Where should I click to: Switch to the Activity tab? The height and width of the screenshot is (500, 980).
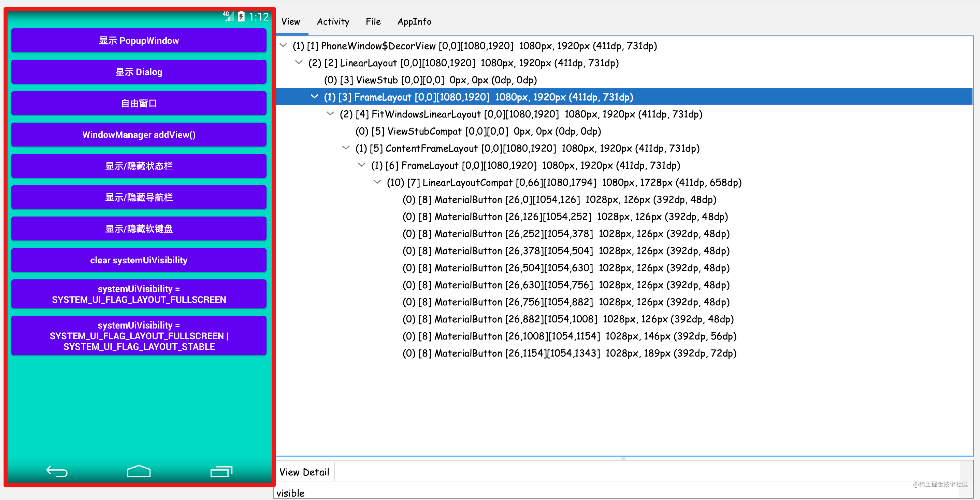click(333, 22)
